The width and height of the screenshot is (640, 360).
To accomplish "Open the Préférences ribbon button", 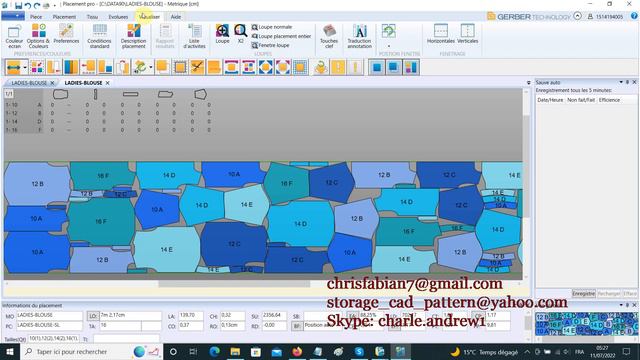I will (66, 34).
